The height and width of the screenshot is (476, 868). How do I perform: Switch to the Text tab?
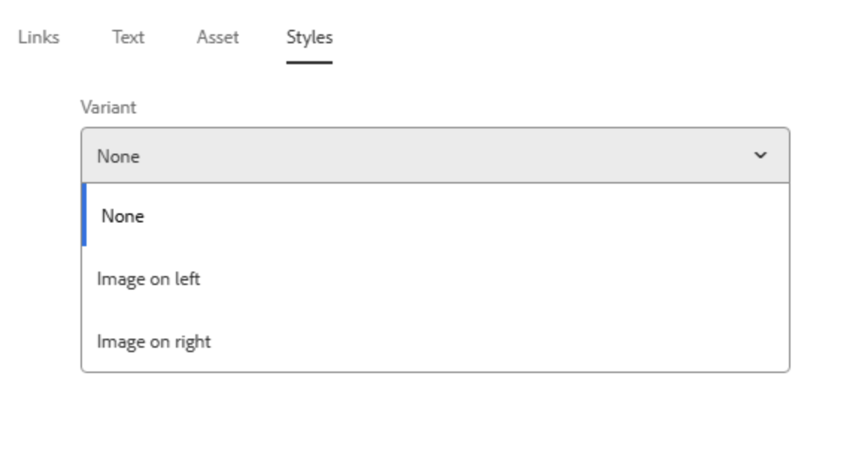(128, 38)
